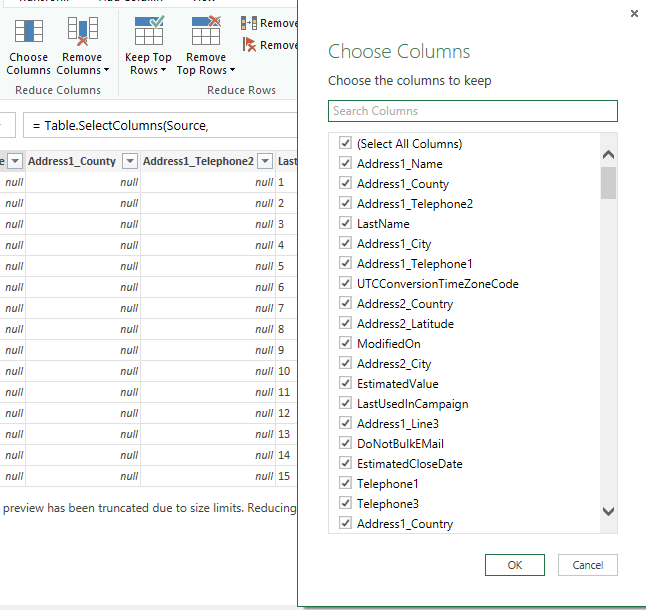Cancel the Choose Columns dialog
Viewport: 646px width, 610px height.
point(587,565)
